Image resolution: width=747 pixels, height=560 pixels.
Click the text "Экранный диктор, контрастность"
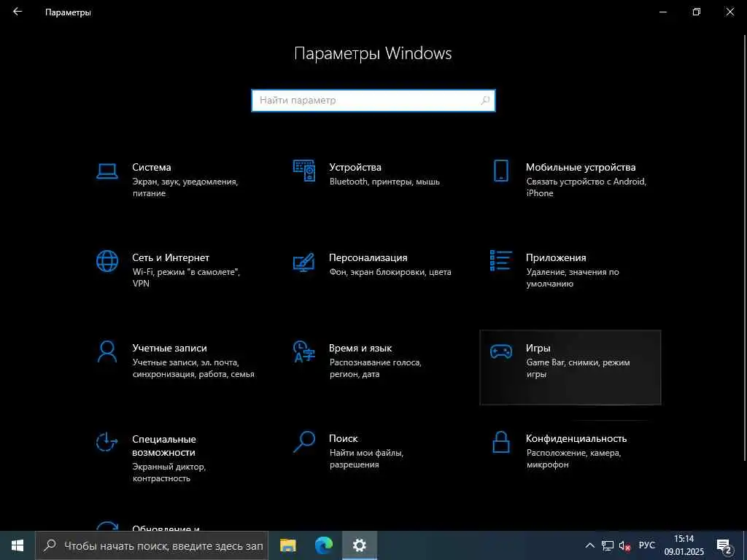[x=169, y=472]
